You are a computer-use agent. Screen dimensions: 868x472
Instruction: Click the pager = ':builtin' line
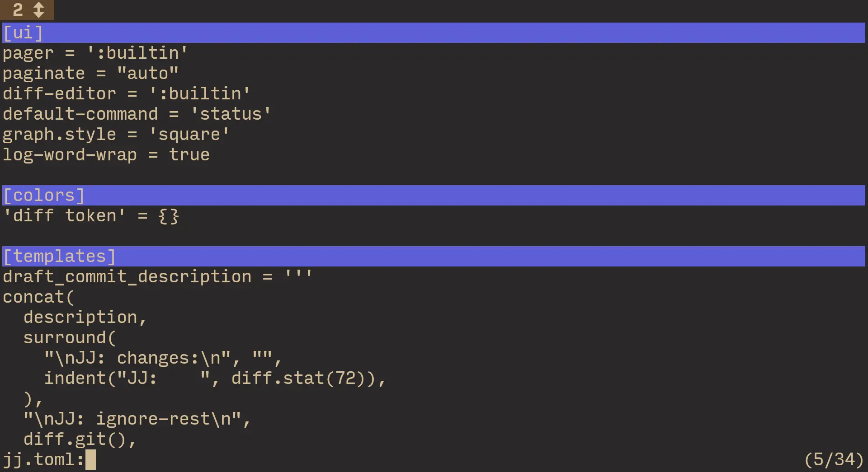pyautogui.click(x=95, y=53)
